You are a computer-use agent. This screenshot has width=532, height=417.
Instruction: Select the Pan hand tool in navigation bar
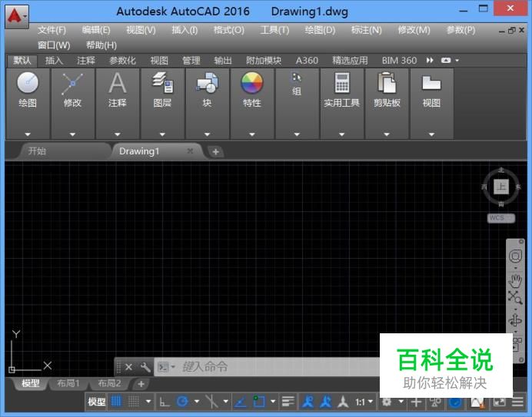pos(515,280)
